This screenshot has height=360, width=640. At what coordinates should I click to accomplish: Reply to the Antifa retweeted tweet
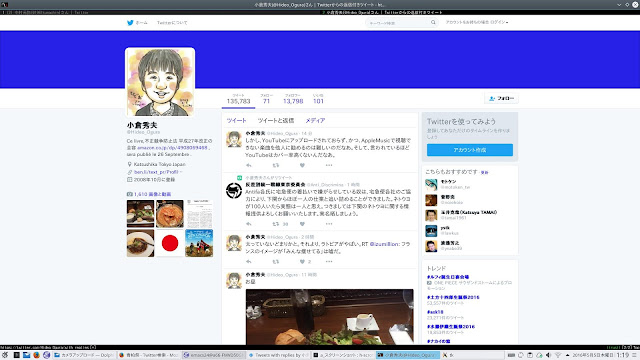tap(249, 224)
